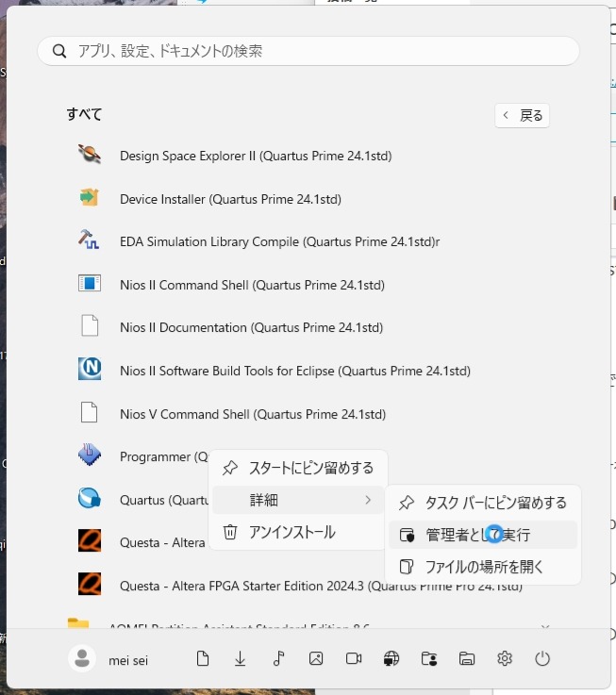
Task: Open File Explorer icon in bottom bar
Action: [467, 659]
